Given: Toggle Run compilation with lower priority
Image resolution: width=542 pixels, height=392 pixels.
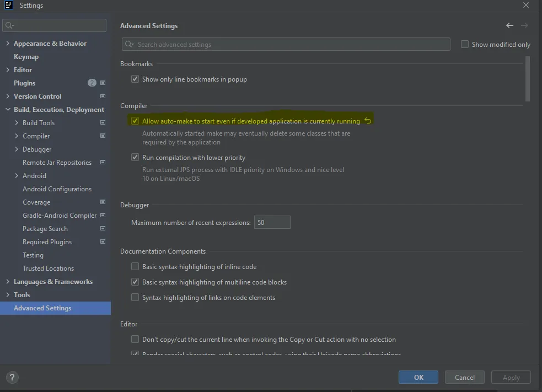Looking at the screenshot, I should (x=135, y=158).
